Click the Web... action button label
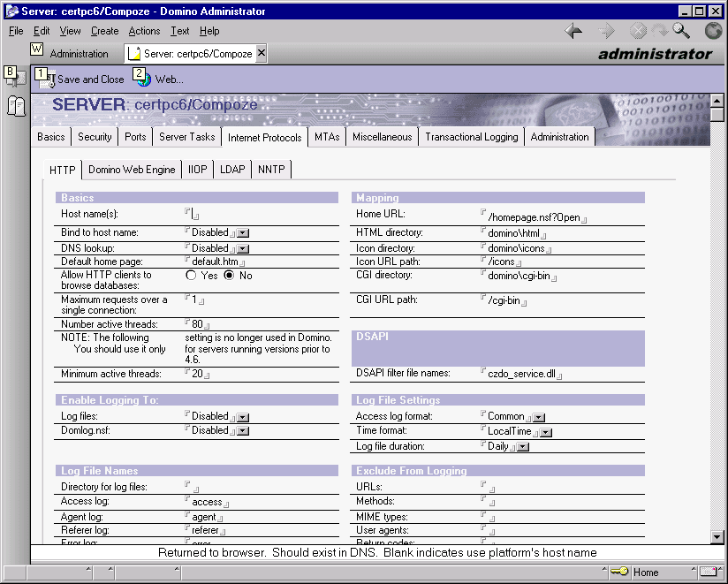Viewport: 728px width, 584px height. [169, 80]
